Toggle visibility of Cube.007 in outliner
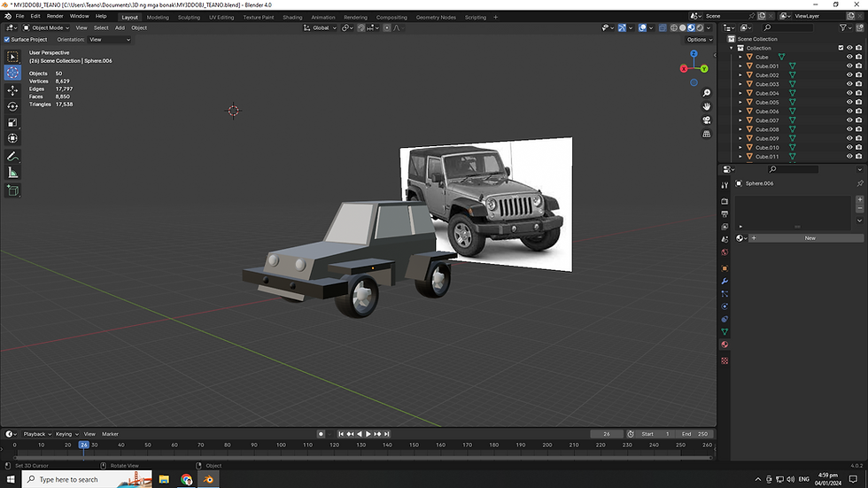 point(849,120)
